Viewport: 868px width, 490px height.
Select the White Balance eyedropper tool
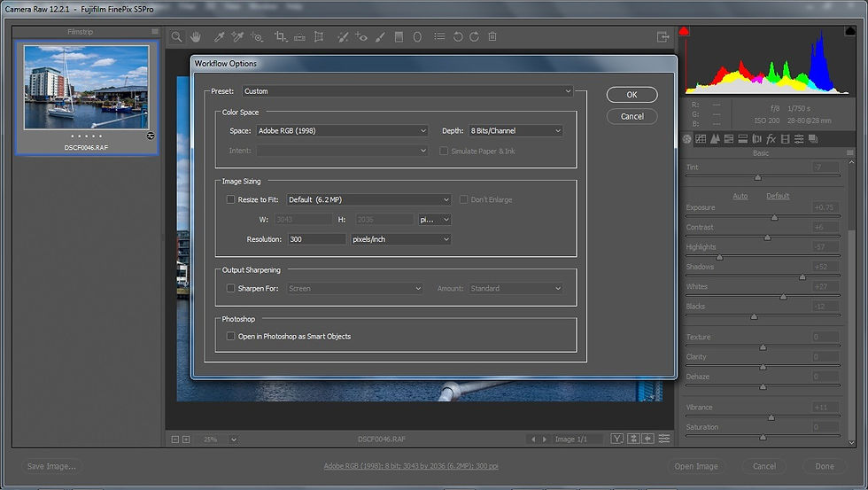click(x=220, y=36)
